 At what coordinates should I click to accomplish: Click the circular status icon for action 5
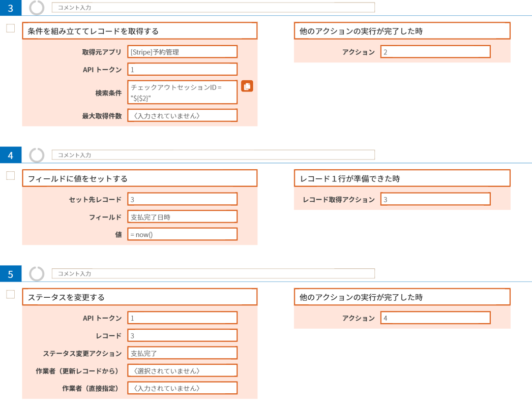(x=37, y=274)
